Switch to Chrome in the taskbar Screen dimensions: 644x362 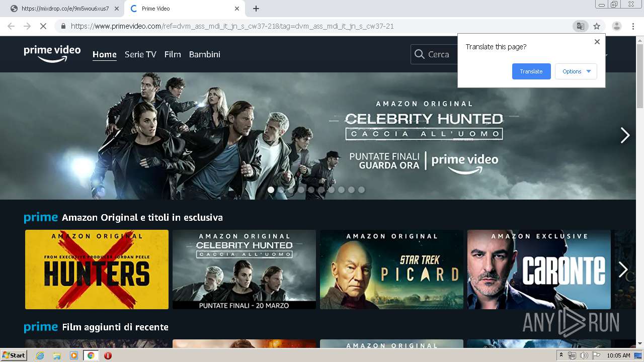(91, 355)
